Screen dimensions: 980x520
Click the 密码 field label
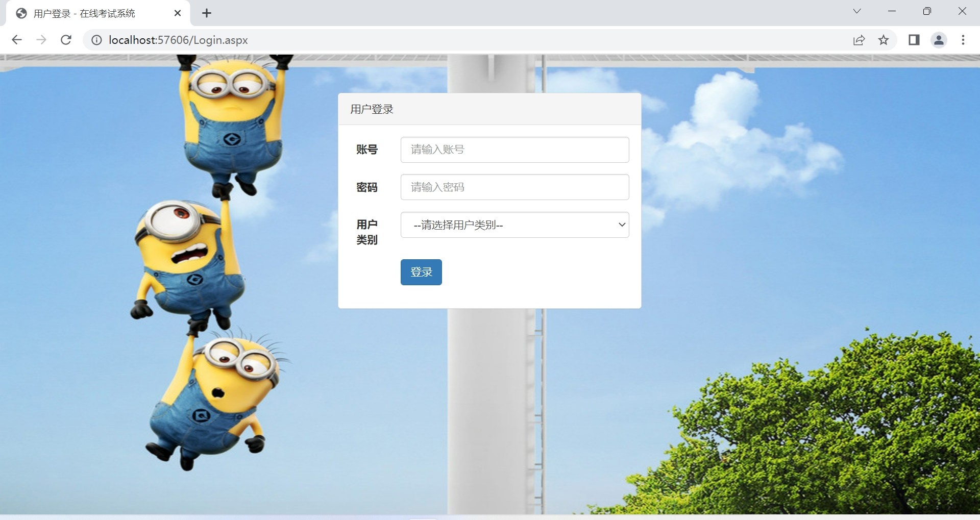pos(367,187)
